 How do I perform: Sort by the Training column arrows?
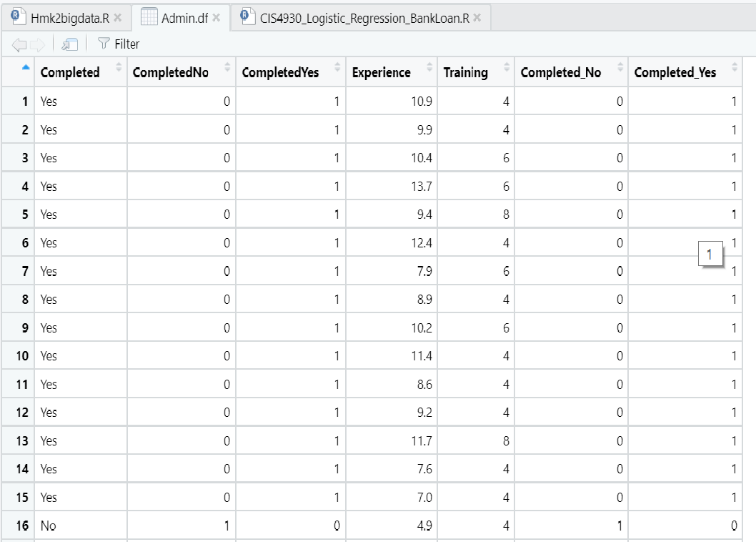tap(507, 67)
